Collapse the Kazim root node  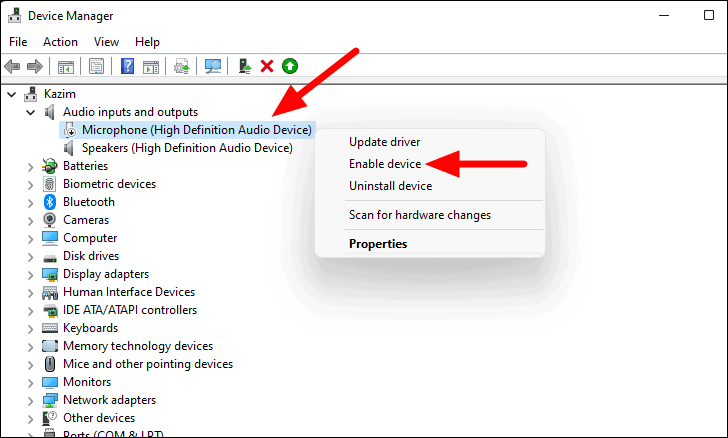click(12, 94)
